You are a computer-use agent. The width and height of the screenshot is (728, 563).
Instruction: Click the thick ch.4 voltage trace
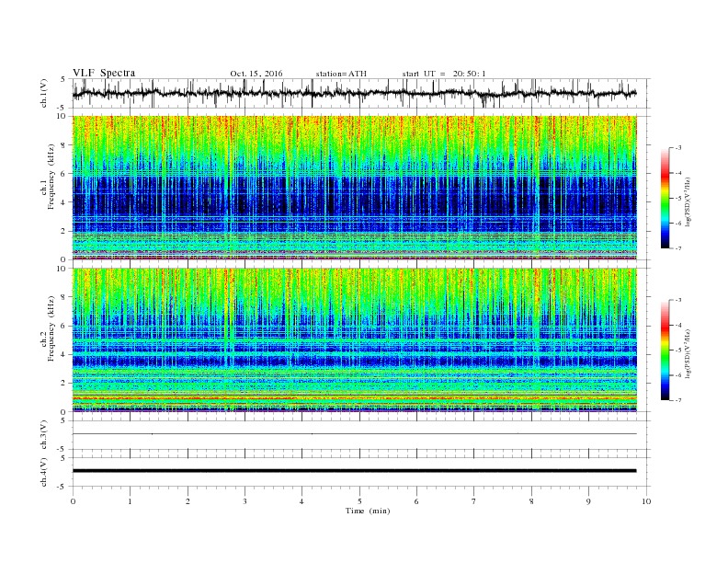coord(355,471)
